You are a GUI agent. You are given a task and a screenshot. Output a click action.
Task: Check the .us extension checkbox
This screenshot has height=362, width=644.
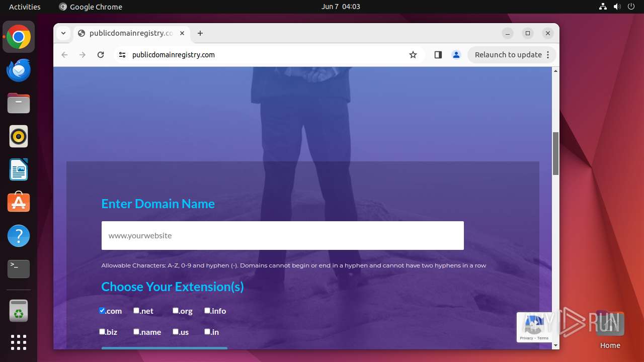(x=176, y=332)
